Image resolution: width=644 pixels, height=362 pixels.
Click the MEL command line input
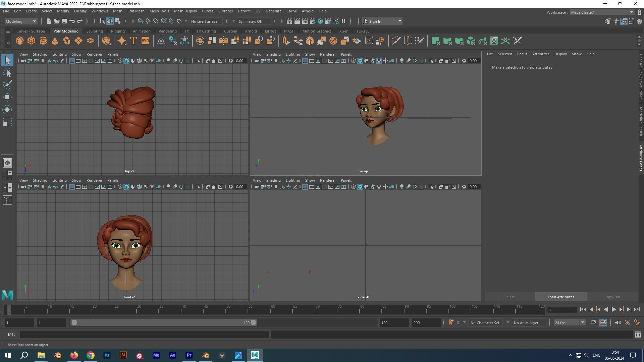click(x=144, y=335)
